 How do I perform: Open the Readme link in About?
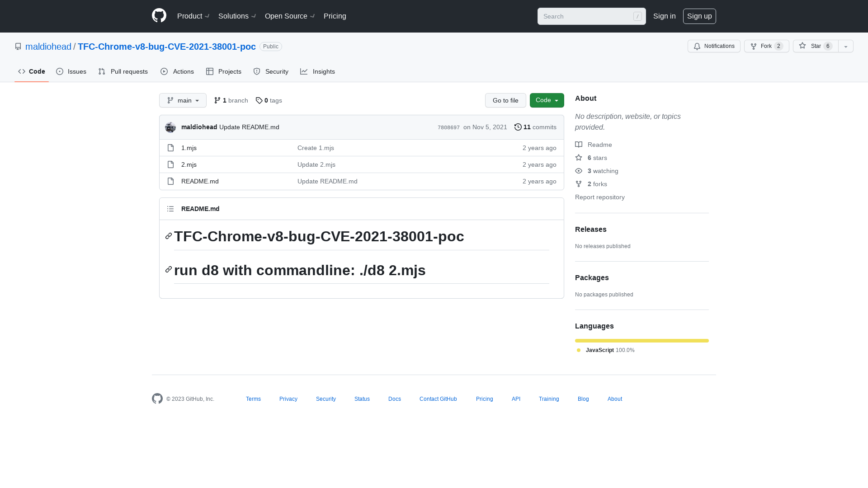point(594,145)
